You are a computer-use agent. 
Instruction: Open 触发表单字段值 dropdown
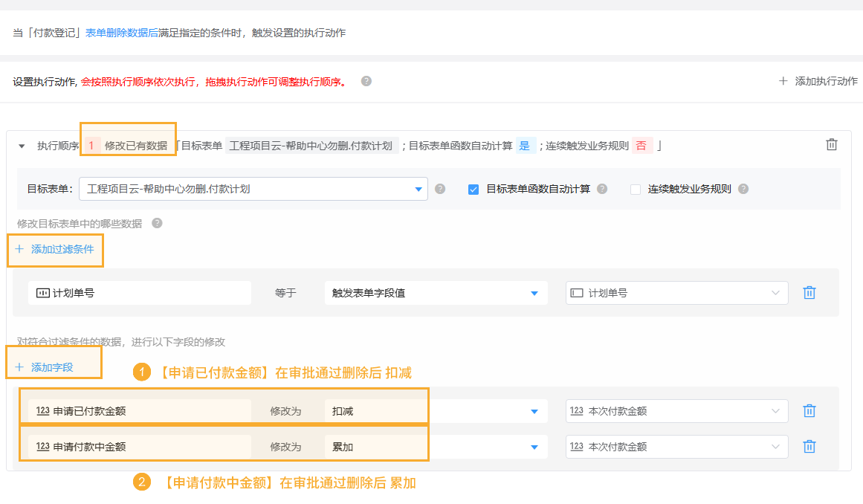[x=436, y=293]
